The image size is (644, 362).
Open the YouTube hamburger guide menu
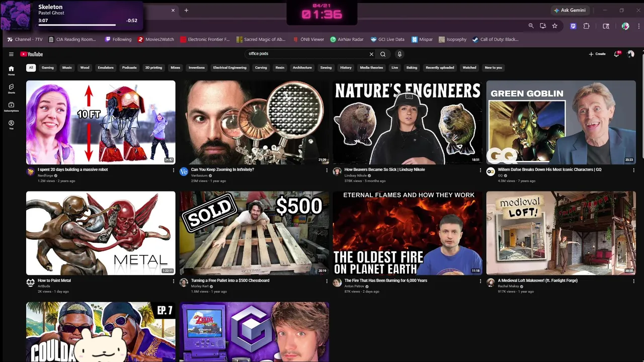11,54
